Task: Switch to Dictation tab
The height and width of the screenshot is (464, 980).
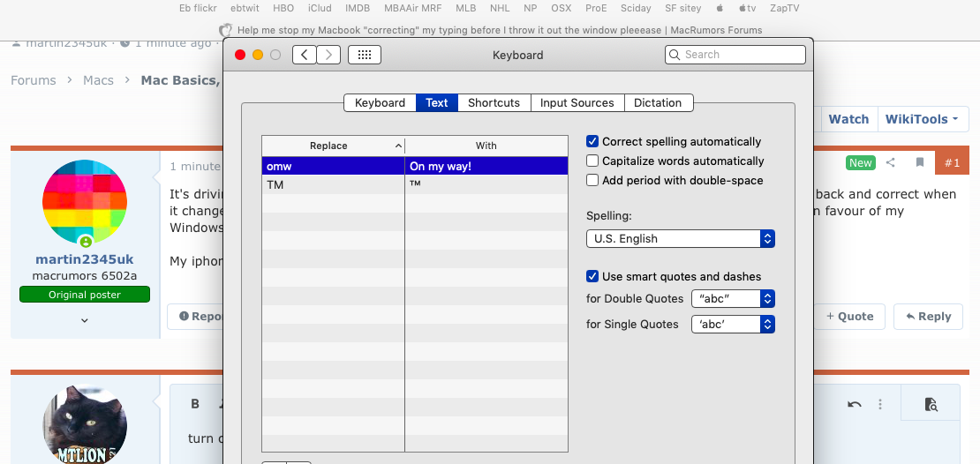Action: click(x=658, y=103)
